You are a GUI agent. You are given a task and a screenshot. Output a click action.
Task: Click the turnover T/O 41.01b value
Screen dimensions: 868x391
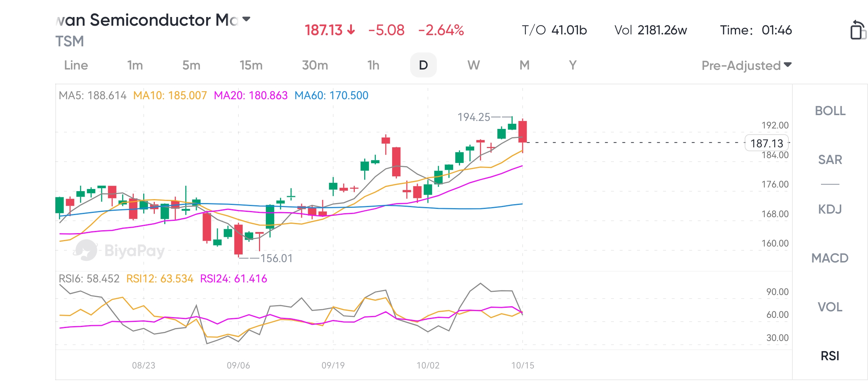tap(554, 30)
